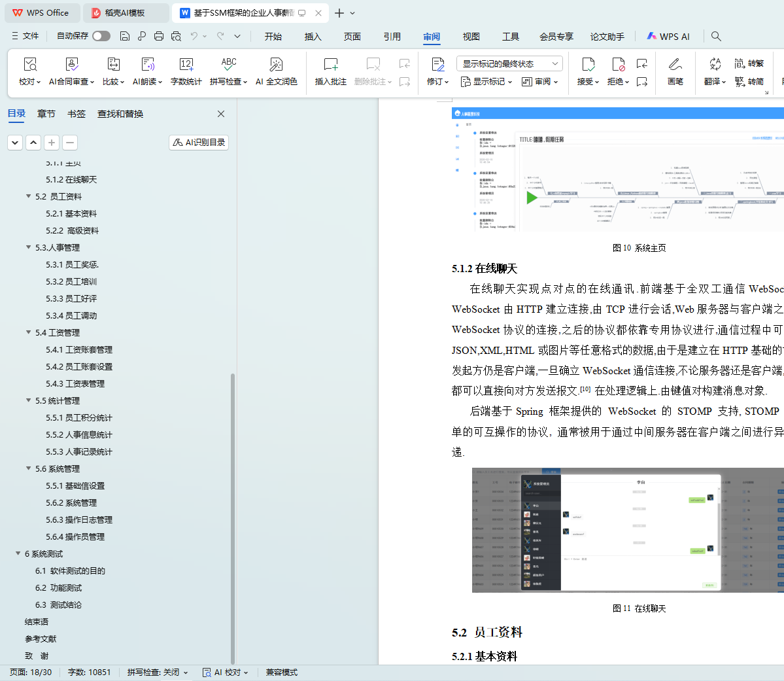Viewport: 784px width, 681px height.
Task: Click the AI识别目录 button
Action: (x=199, y=142)
